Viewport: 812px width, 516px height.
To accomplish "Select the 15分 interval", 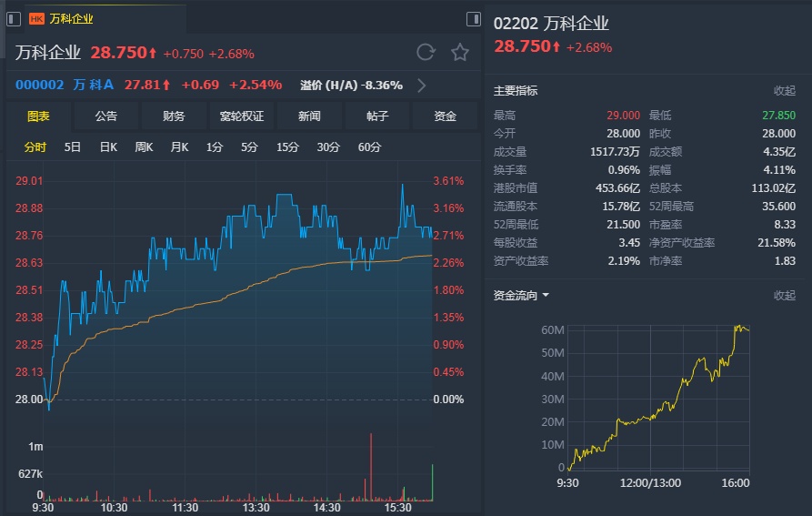I will point(287,147).
